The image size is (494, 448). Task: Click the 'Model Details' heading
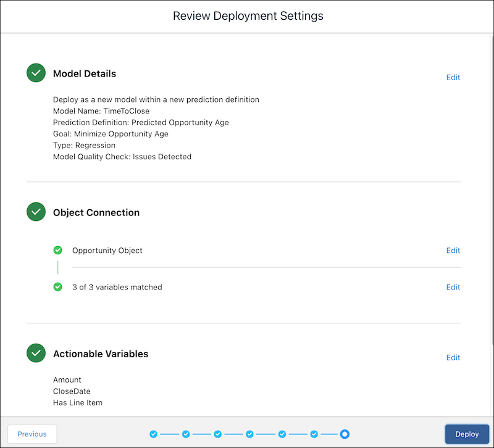(x=85, y=73)
